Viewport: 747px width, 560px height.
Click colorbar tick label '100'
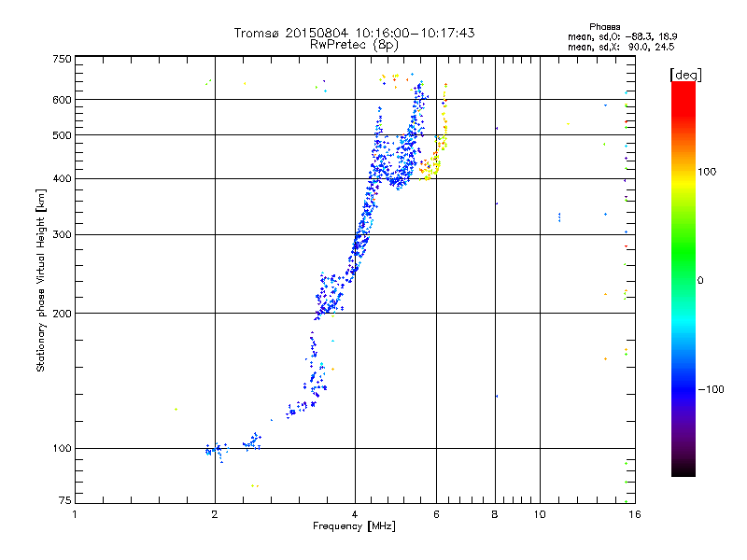707,172
